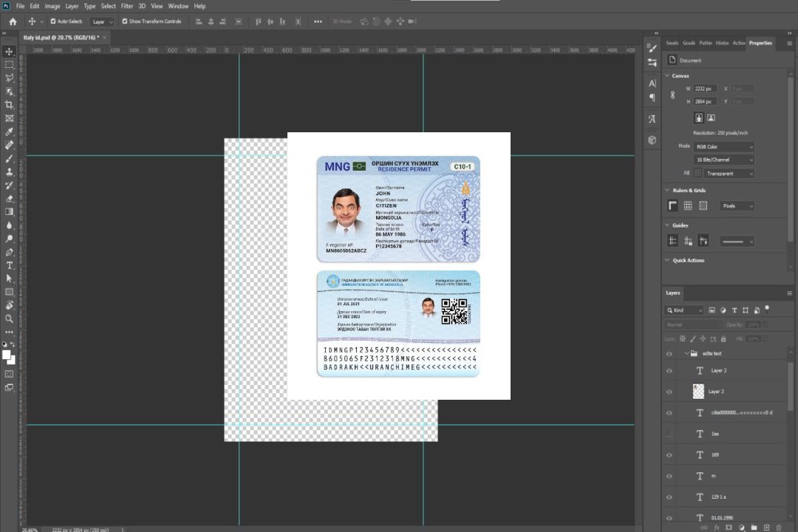Select the Brush tool
The height and width of the screenshot is (532, 798).
10,159
